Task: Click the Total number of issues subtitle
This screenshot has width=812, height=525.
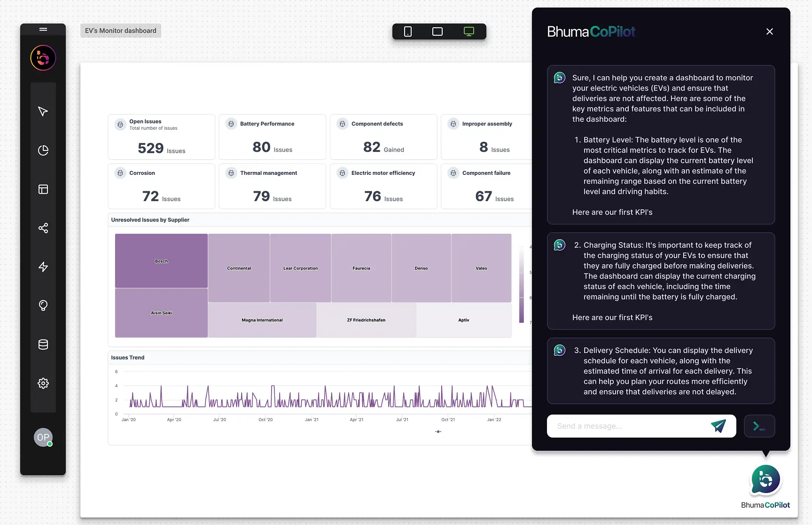Action: point(153,128)
